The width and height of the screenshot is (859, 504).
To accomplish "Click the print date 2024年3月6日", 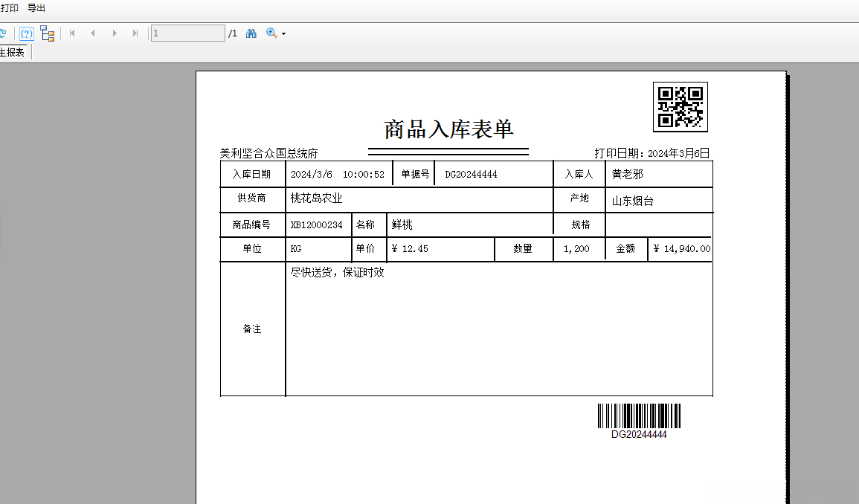I will [x=679, y=153].
